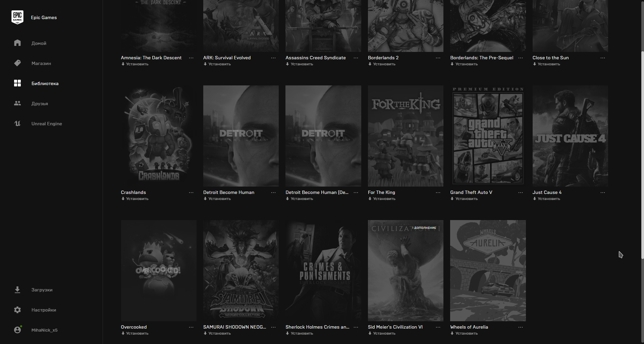Open three-dot menu for Detroit Become Human (De...
The height and width of the screenshot is (344, 644).
pyautogui.click(x=356, y=193)
